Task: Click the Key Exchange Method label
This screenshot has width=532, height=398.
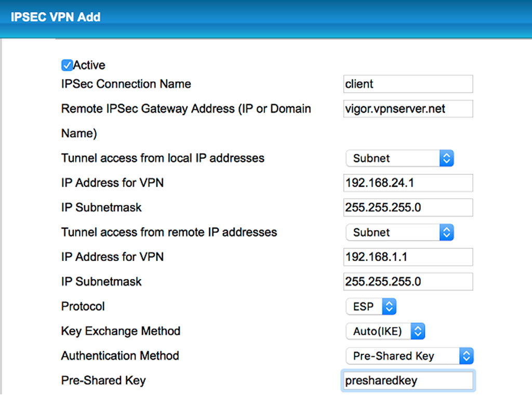Action: pos(121,331)
